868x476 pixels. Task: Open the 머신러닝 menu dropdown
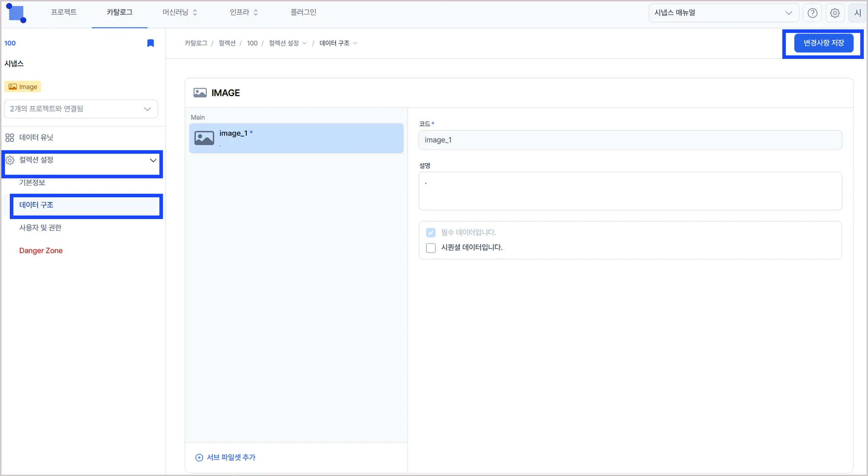[180, 13]
